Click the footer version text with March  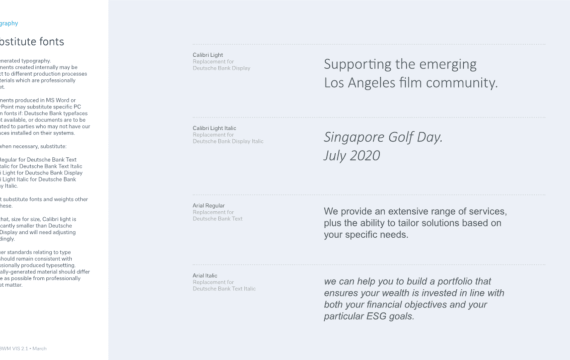pyautogui.click(x=23, y=348)
